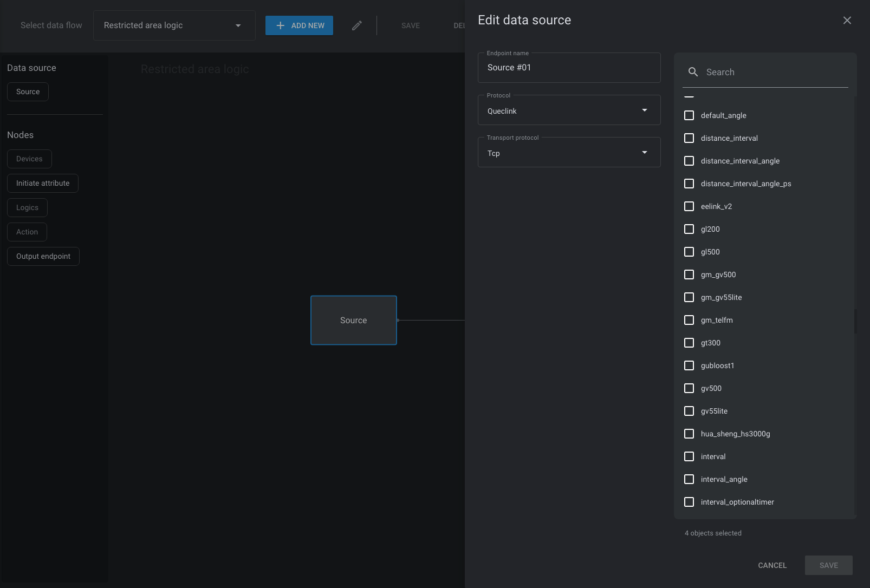The height and width of the screenshot is (588, 870).
Task: Select the Source chip under Data source
Action: click(x=28, y=92)
